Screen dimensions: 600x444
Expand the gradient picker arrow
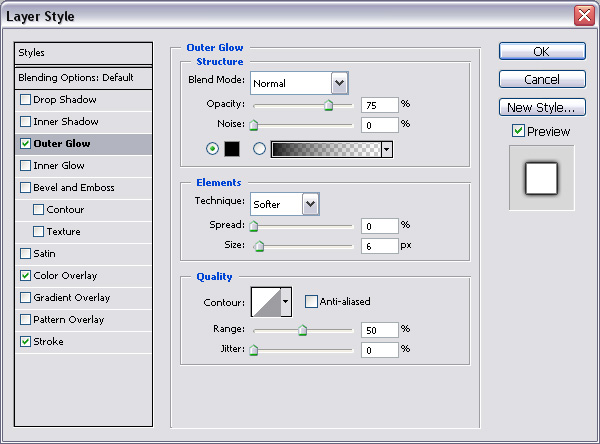tap(386, 149)
